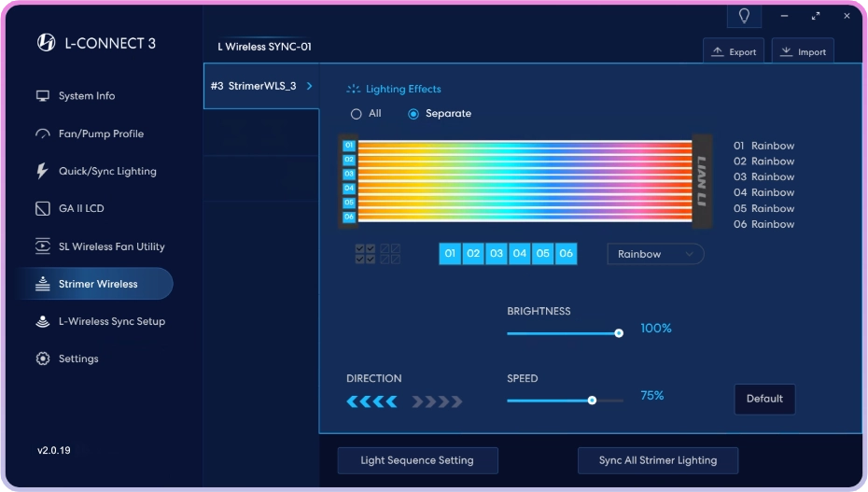
Task: Click the lightbulb icon in title bar
Action: (744, 16)
